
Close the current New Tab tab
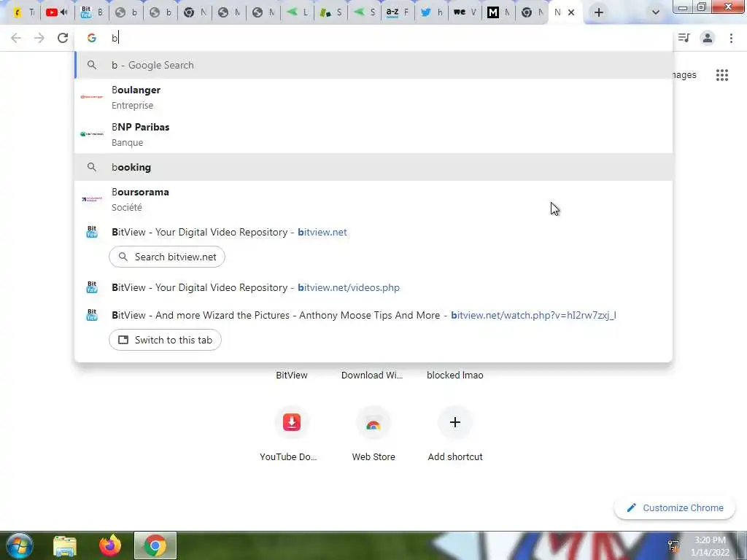click(570, 12)
